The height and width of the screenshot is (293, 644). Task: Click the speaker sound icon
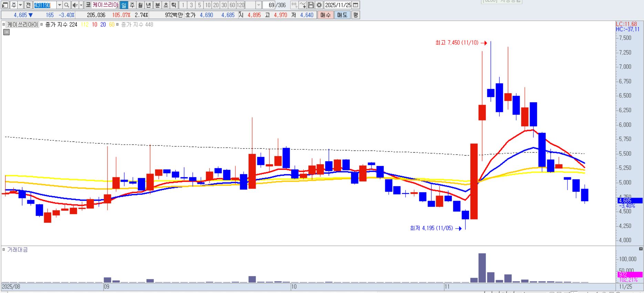tap(75, 5)
